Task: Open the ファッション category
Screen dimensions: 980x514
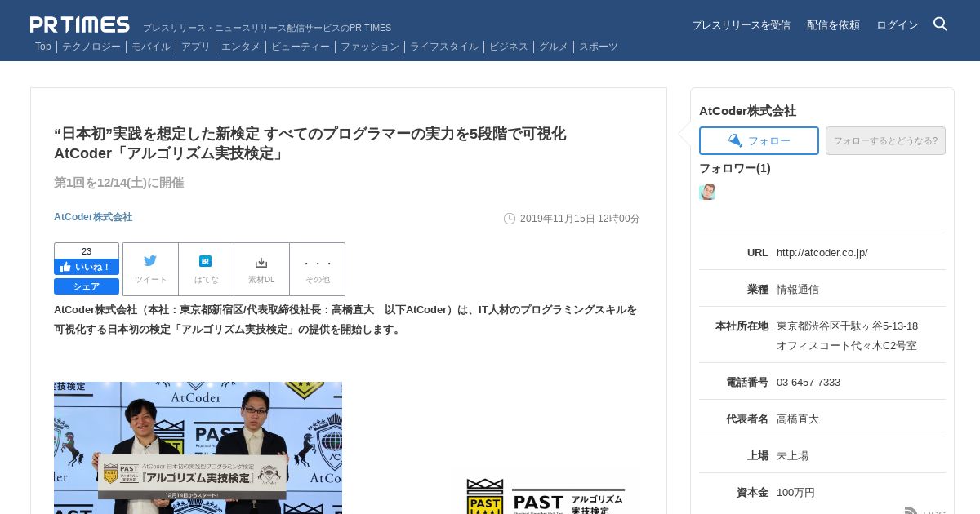Action: 370,47
